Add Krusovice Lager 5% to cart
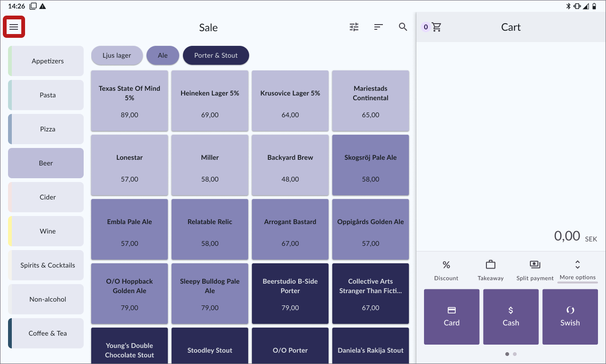 tap(290, 101)
